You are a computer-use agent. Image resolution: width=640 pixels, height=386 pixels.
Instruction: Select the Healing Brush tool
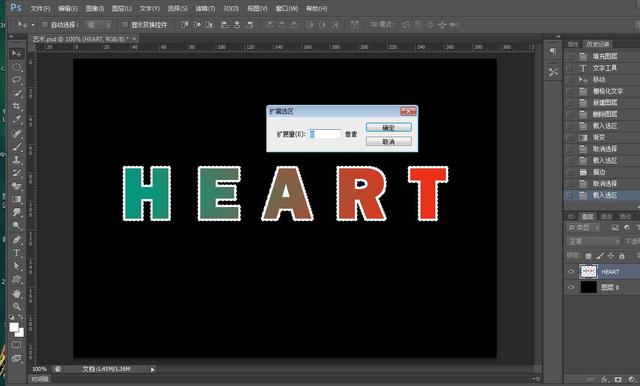point(16,133)
